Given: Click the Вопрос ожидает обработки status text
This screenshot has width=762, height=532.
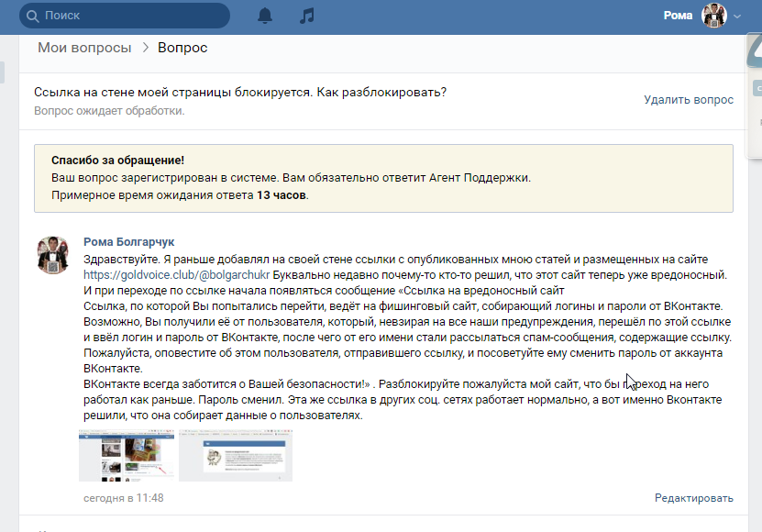Looking at the screenshot, I should tap(109, 111).
